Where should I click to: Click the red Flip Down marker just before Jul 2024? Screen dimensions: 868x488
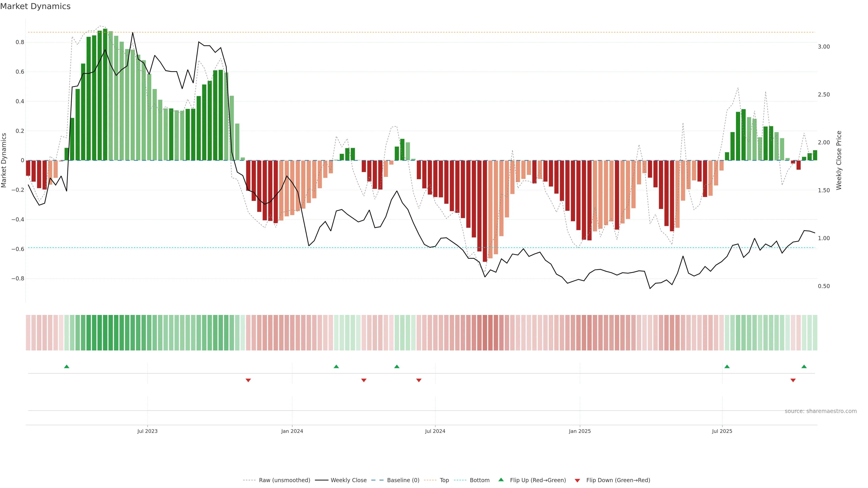(419, 380)
